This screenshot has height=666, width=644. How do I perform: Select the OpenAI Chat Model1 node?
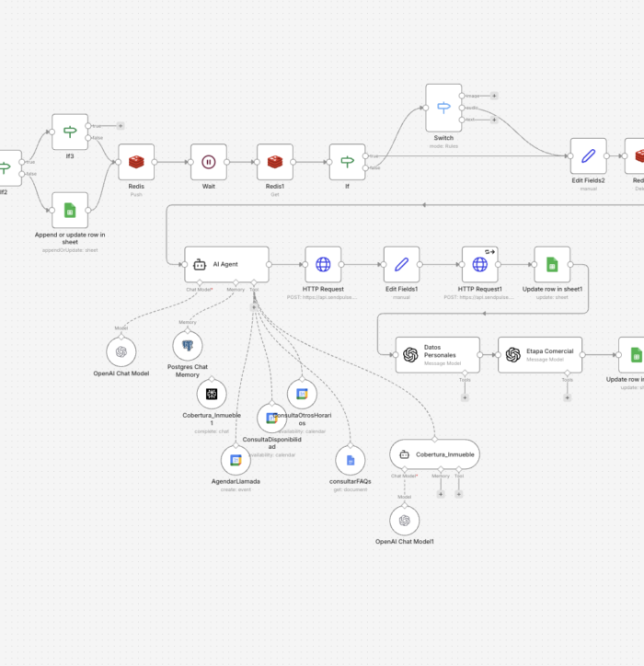[x=403, y=521]
